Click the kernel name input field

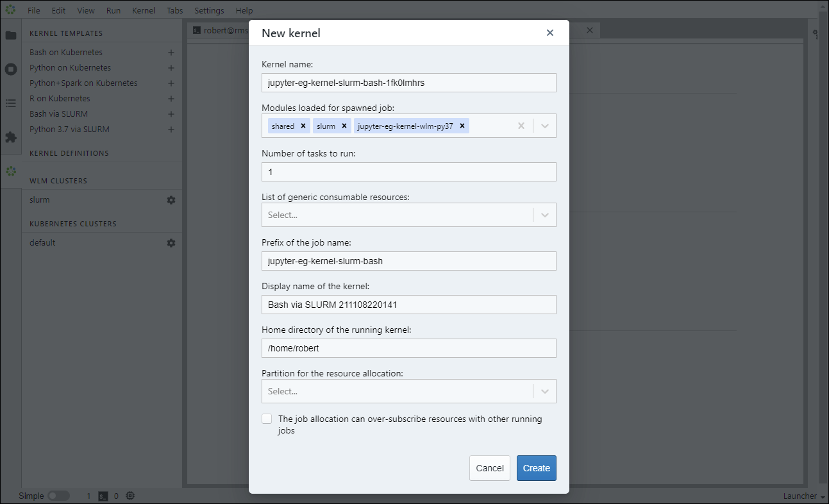click(x=408, y=82)
